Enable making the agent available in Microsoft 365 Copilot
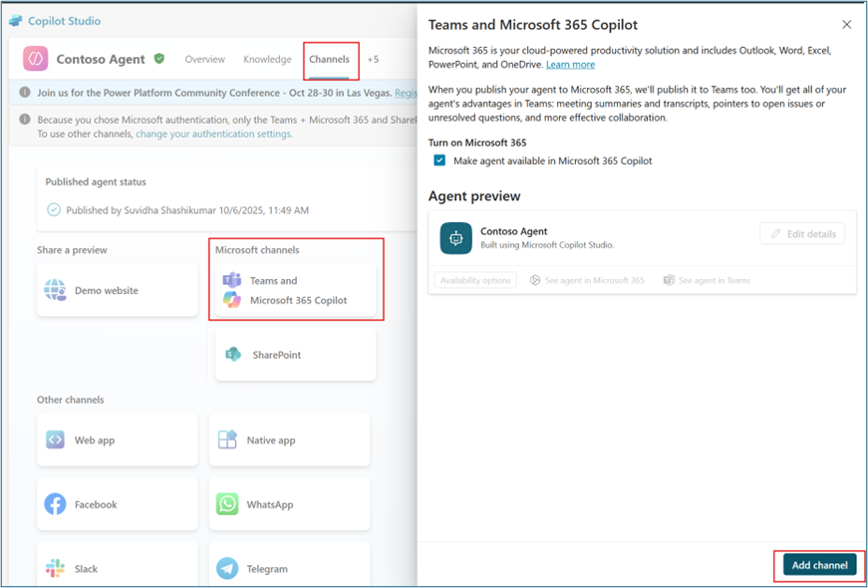 click(x=440, y=159)
